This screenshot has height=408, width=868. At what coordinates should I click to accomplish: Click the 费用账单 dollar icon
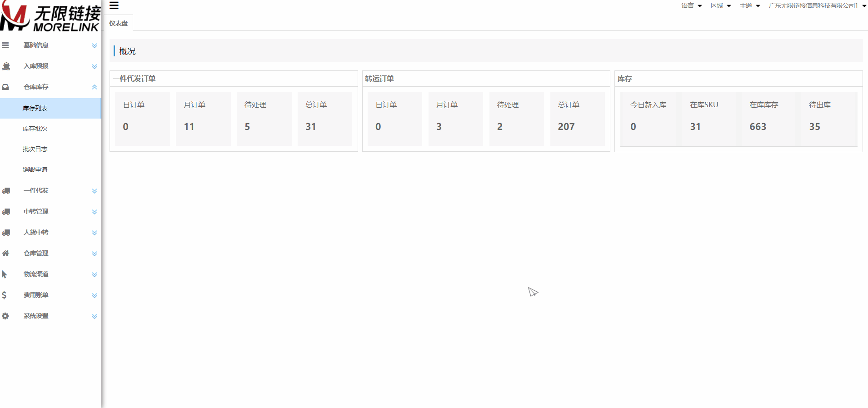pos(4,295)
